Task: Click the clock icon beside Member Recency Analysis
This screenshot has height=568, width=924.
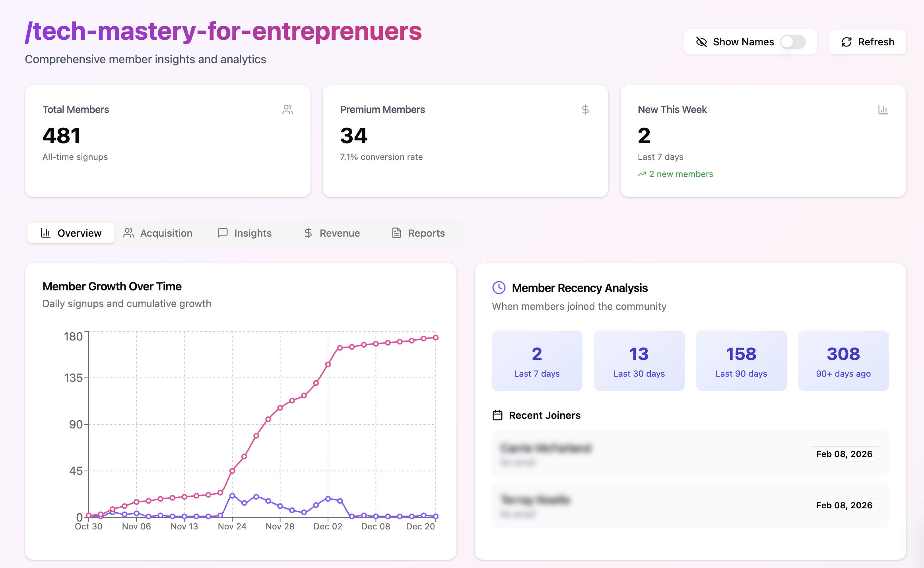Action: tap(499, 288)
